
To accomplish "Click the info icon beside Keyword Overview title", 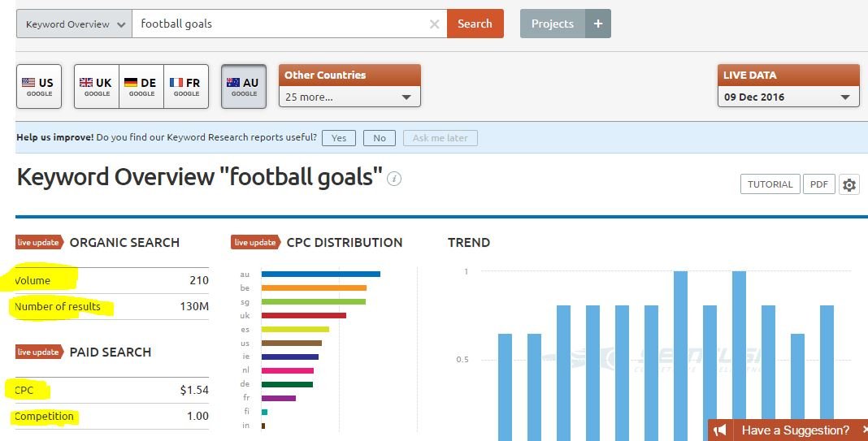I will (x=394, y=179).
